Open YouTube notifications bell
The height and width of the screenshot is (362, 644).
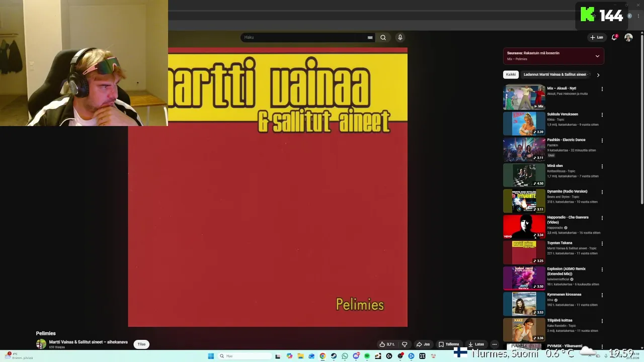[614, 37]
